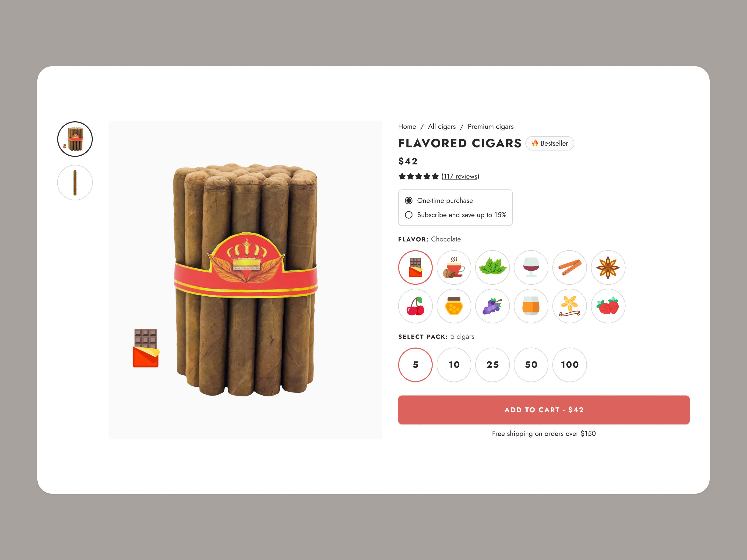Choose the star anise flavor
Viewport: 747px width, 560px height.
pos(608,267)
